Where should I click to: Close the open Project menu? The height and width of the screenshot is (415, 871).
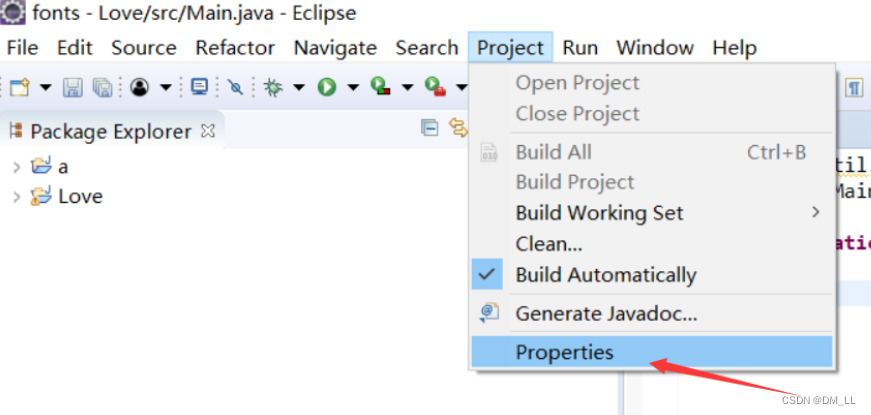(510, 48)
